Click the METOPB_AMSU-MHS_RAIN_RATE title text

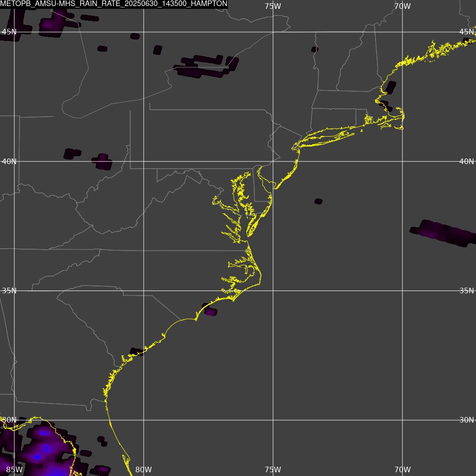[x=113, y=4]
